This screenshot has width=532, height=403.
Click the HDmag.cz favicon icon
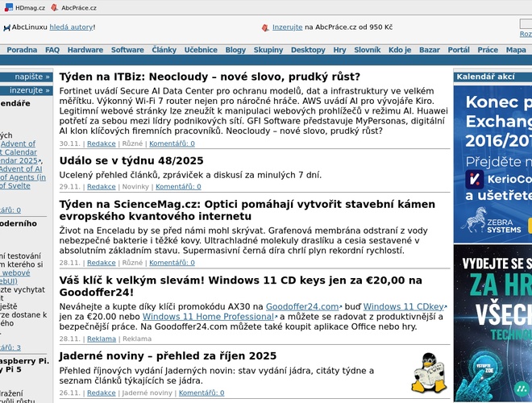[9, 8]
